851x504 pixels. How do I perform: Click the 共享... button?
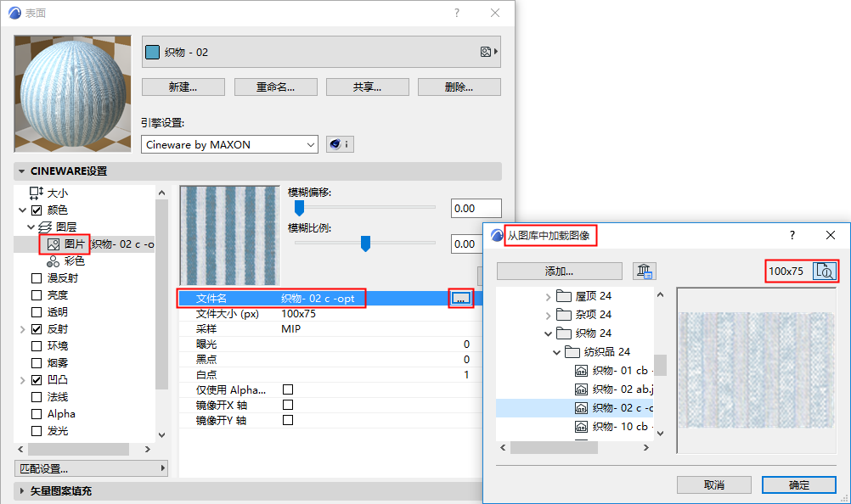tap(368, 87)
